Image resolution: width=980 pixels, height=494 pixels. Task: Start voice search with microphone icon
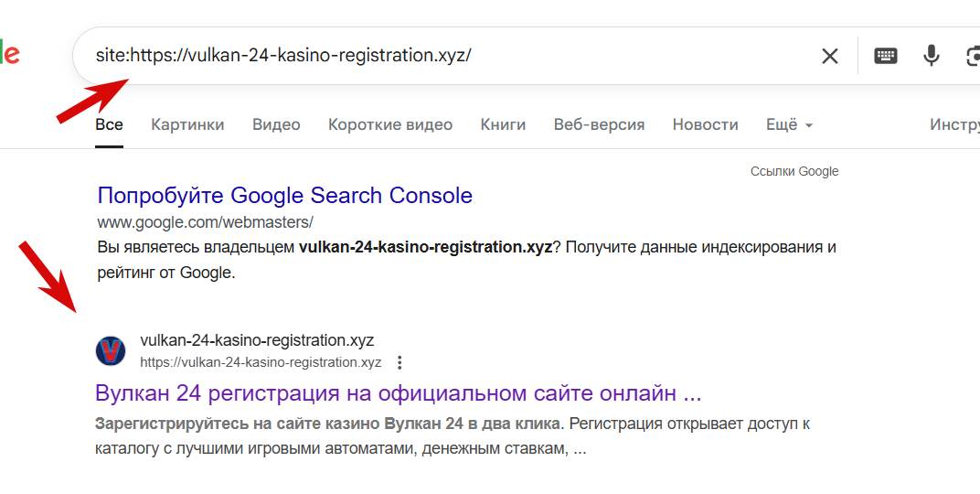(932, 56)
